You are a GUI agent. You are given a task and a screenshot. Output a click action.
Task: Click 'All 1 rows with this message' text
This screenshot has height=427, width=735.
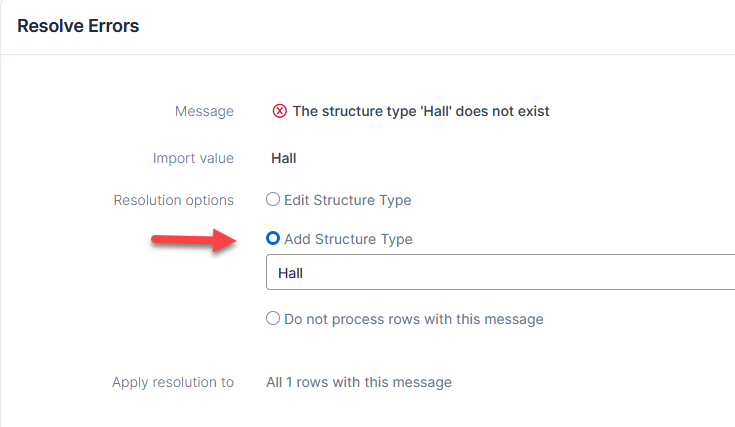[359, 382]
